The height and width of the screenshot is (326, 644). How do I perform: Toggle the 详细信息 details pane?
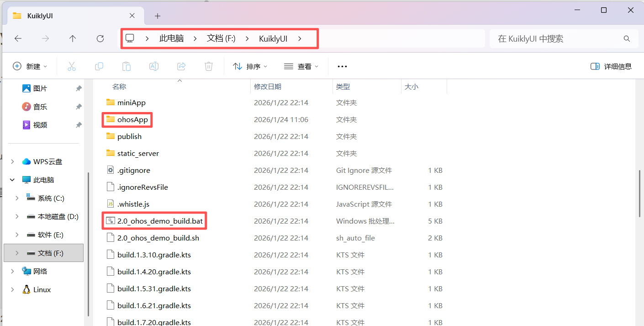[x=611, y=66]
